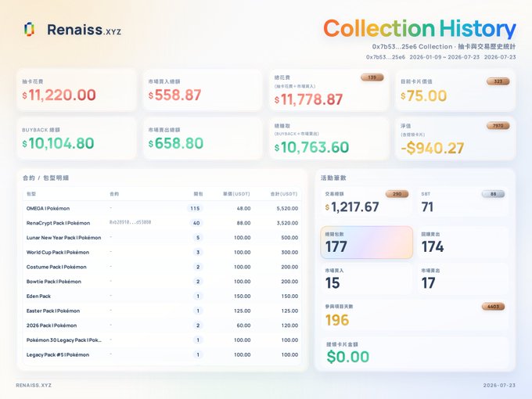Click the footer "RENAISS.XYZ" text

34,385
